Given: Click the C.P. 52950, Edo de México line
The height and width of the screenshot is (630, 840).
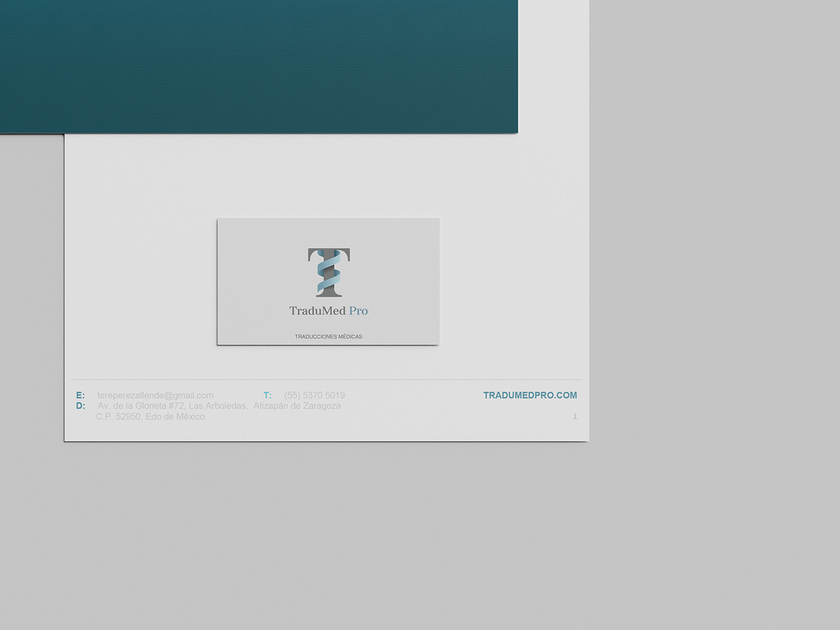Looking at the screenshot, I should coord(151,417).
